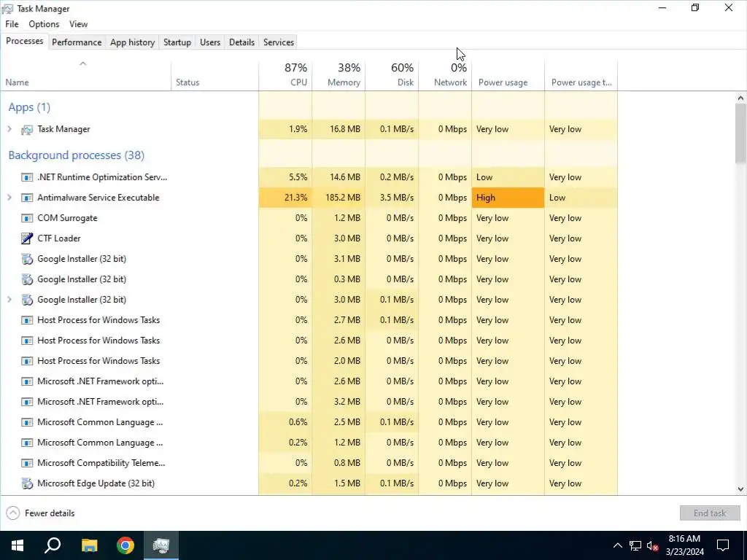Collapse to fewer details

point(41,513)
